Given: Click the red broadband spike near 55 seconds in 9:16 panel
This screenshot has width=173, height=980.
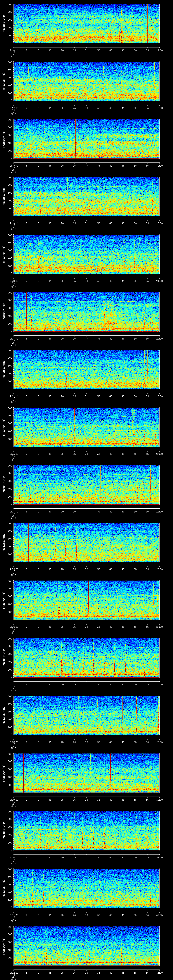Looking at the screenshot, I should pyautogui.click(x=147, y=24).
